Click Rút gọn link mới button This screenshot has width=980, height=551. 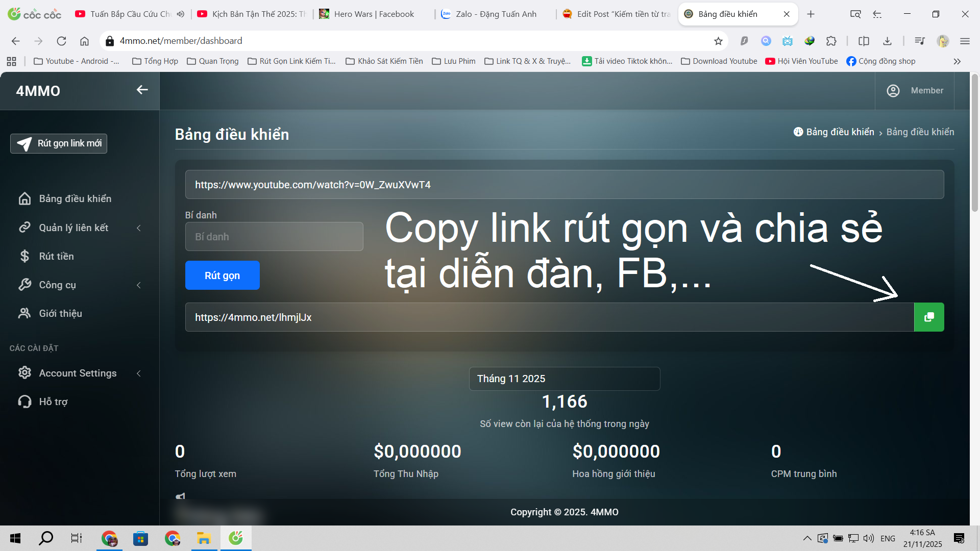pyautogui.click(x=59, y=143)
